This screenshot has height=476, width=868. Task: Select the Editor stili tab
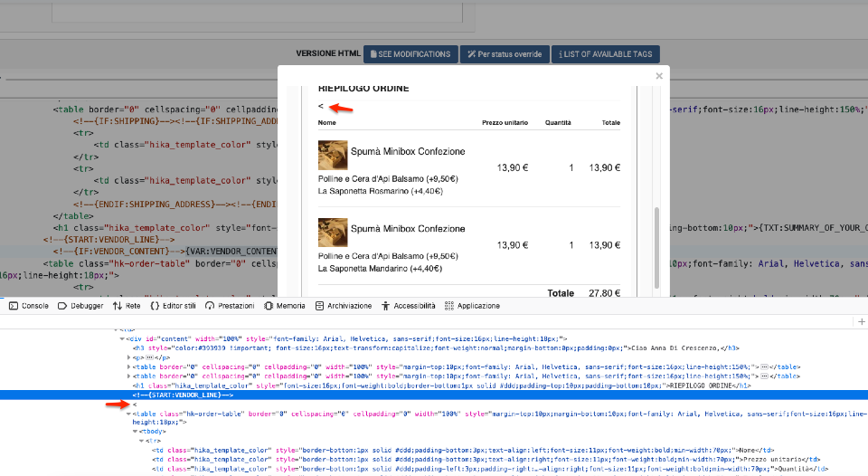coord(173,306)
